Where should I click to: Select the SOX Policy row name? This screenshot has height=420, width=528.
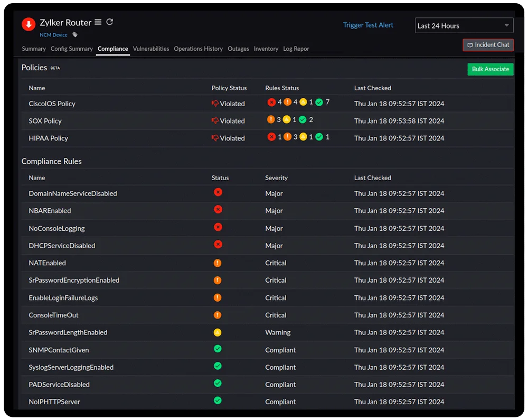45,121
